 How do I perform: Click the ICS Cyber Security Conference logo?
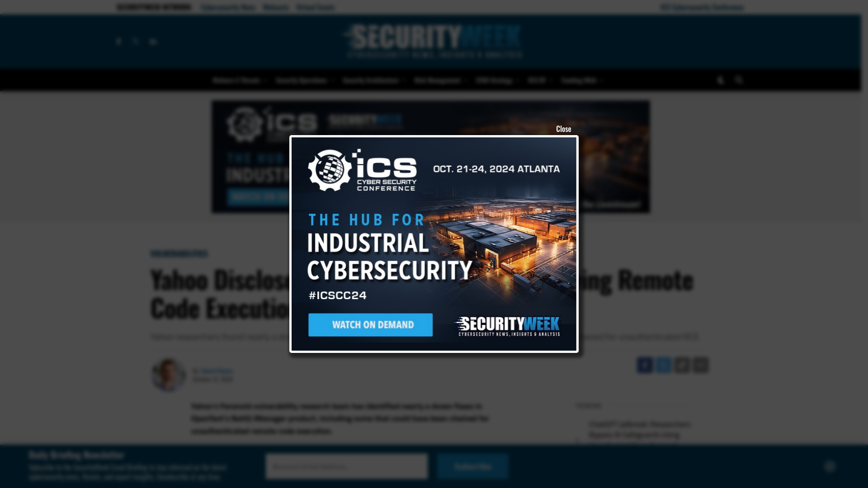[x=363, y=172]
